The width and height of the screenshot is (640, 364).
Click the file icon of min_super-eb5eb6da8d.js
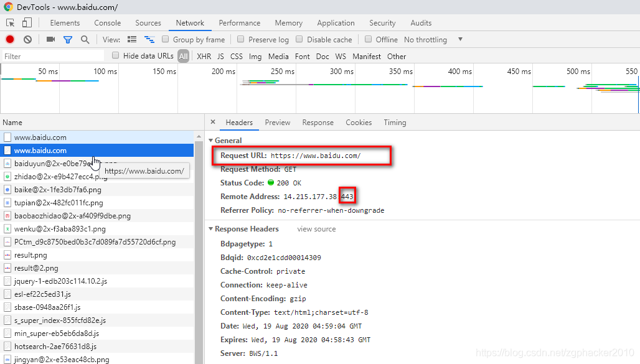click(7, 334)
